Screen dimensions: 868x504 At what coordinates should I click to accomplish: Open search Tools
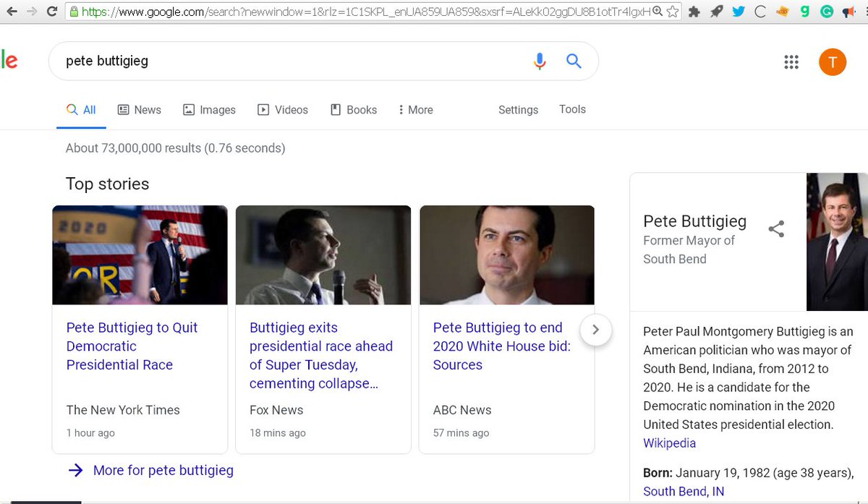572,109
